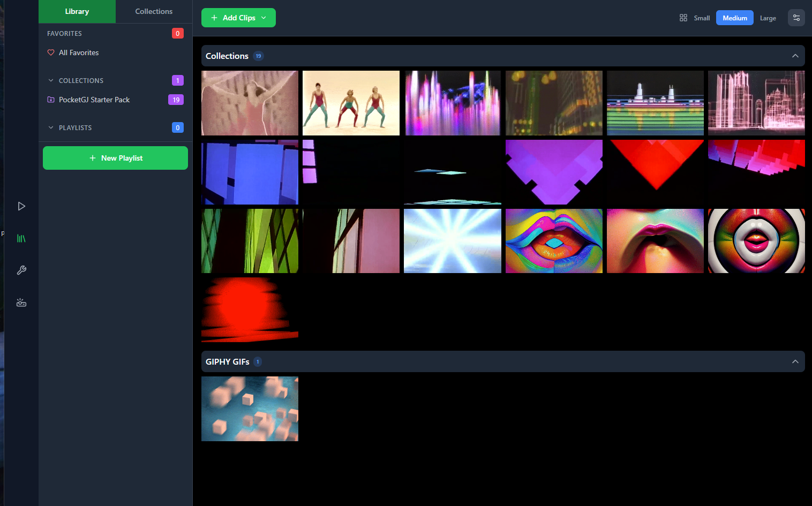Collapse the PLAYLISTS sidebar group
812x506 pixels.
tap(51, 127)
